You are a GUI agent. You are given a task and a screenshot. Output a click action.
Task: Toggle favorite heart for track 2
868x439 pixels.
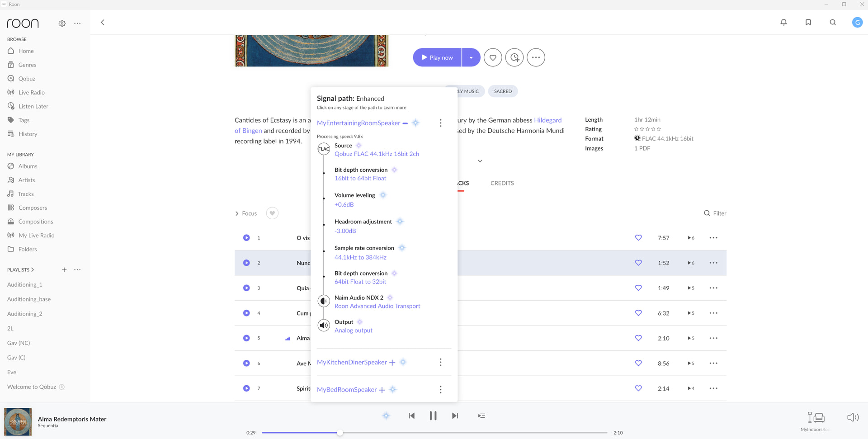[x=638, y=263]
